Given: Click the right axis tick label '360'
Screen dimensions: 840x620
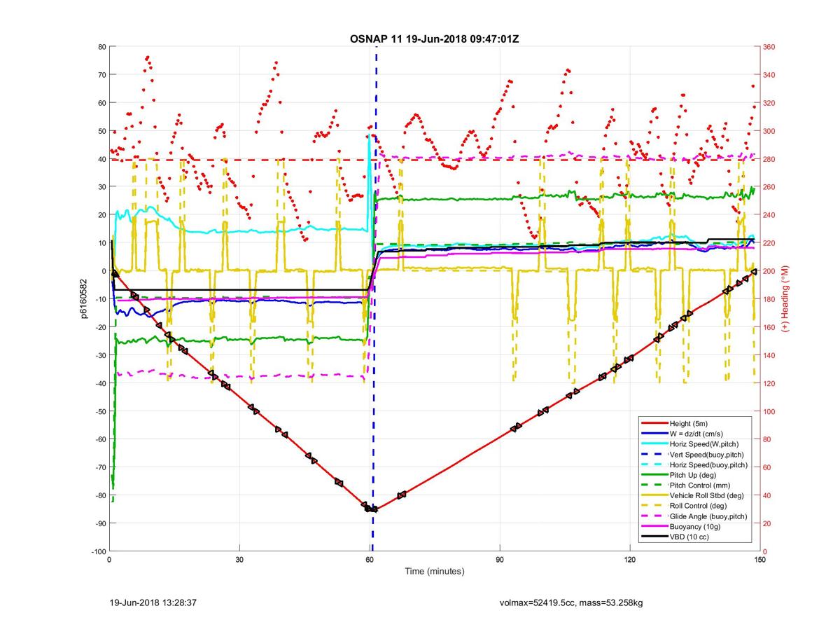Looking at the screenshot, I should point(769,47).
